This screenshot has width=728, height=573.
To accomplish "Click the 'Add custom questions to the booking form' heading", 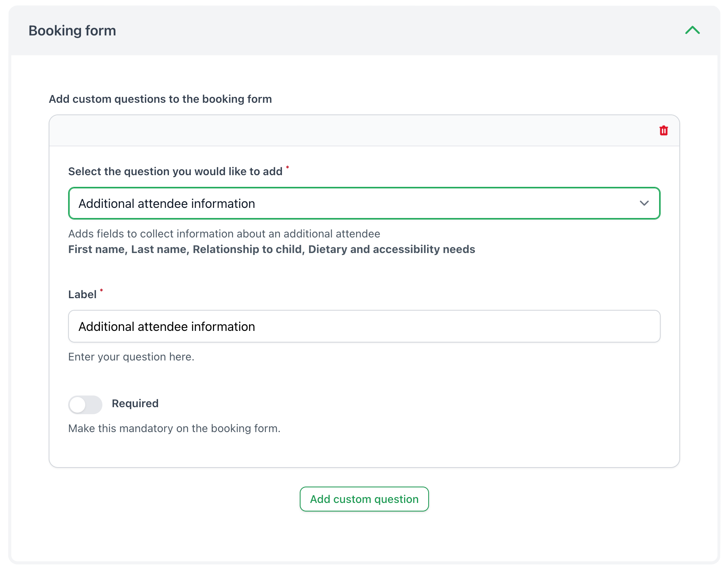I will pos(160,99).
